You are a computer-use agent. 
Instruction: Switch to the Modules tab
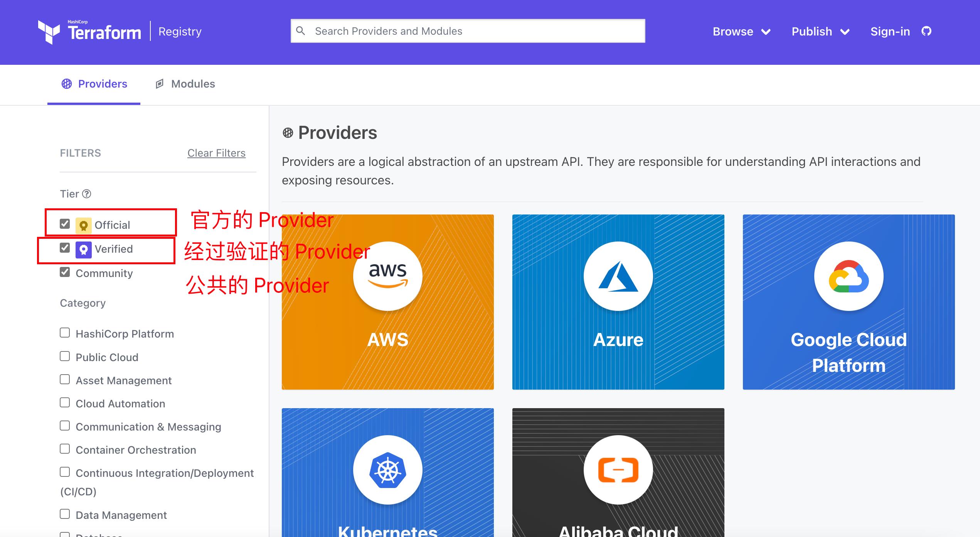pos(192,83)
